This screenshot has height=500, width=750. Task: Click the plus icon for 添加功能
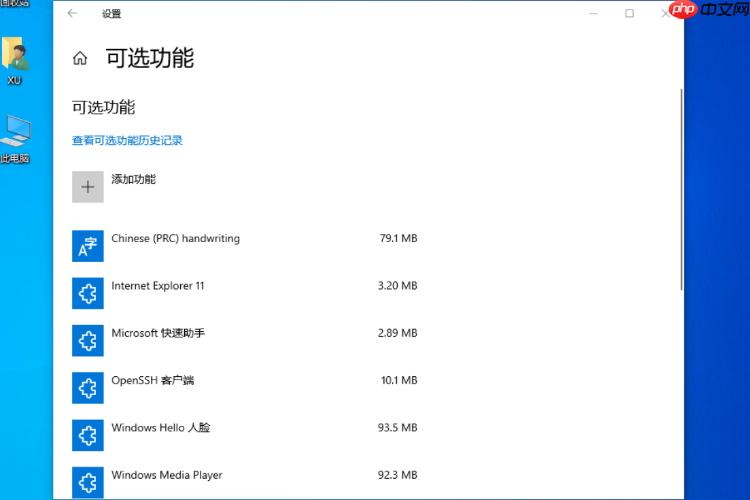(x=88, y=187)
